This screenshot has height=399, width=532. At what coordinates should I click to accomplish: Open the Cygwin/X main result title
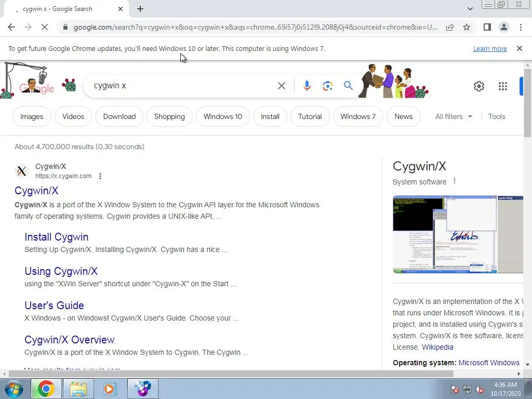[x=36, y=191]
